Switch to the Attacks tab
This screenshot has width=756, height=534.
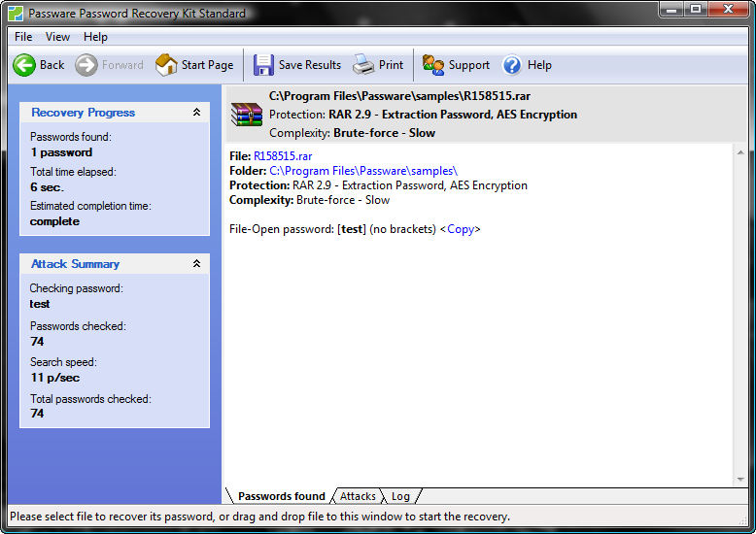[x=358, y=496]
